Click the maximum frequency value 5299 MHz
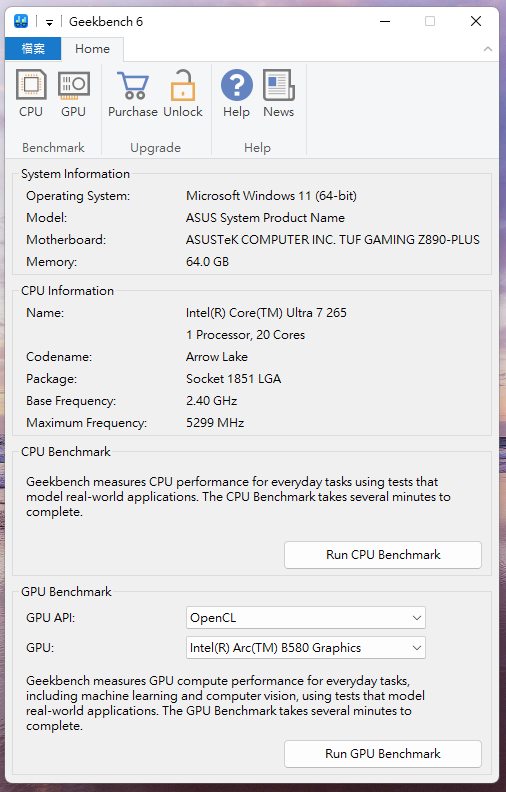 pos(215,423)
